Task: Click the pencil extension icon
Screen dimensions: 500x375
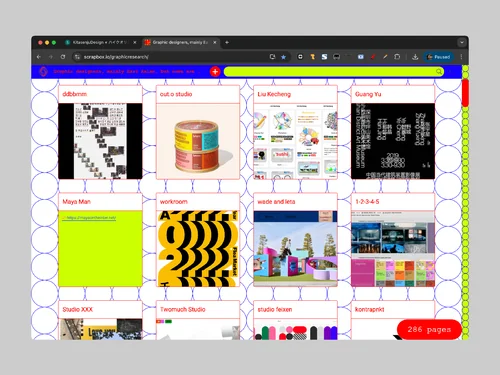Action: 385,57
